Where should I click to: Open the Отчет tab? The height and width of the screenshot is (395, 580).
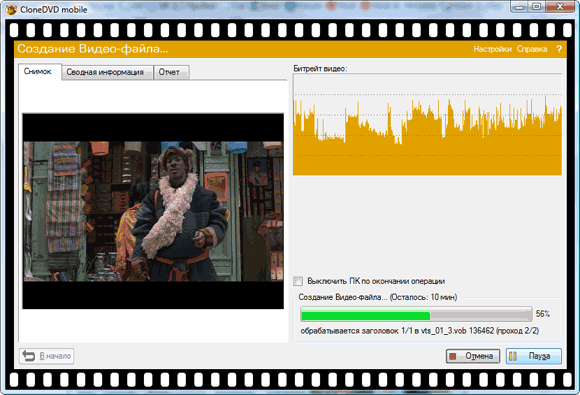click(x=169, y=72)
